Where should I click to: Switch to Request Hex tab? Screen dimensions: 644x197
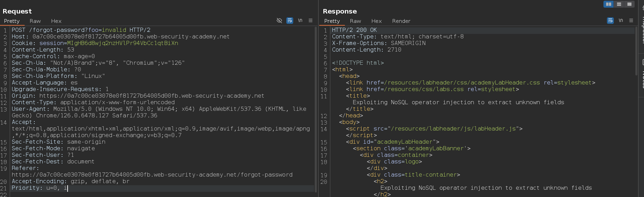[x=56, y=21]
